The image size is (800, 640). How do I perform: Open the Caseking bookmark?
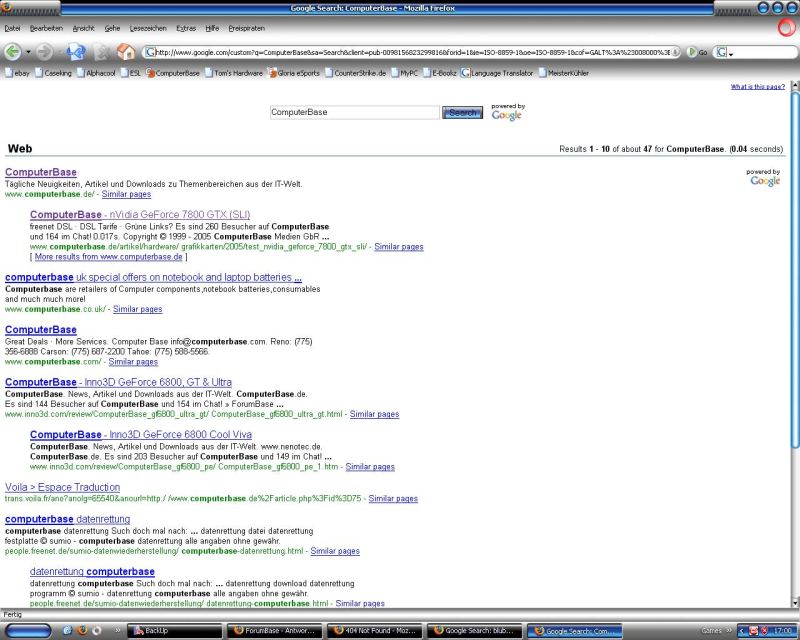(54, 73)
